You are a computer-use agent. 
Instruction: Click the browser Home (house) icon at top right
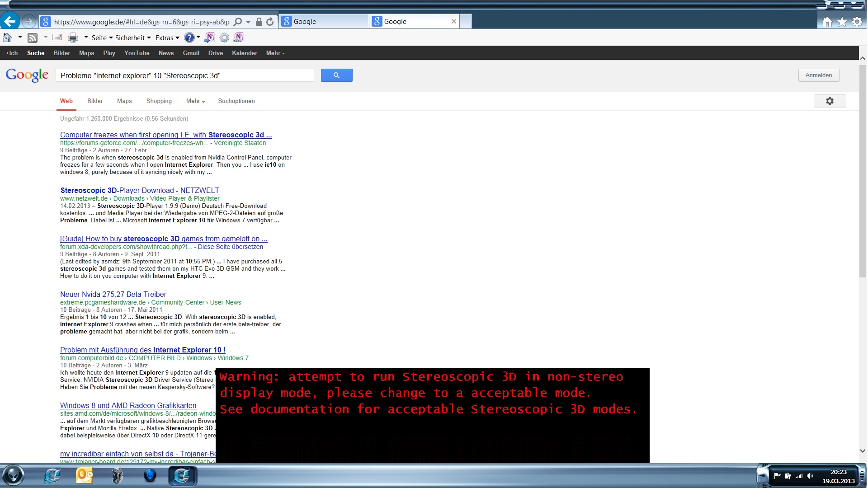coord(827,22)
